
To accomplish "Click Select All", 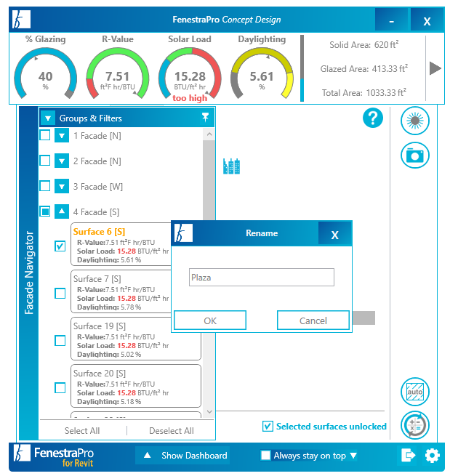I will coord(82,430).
